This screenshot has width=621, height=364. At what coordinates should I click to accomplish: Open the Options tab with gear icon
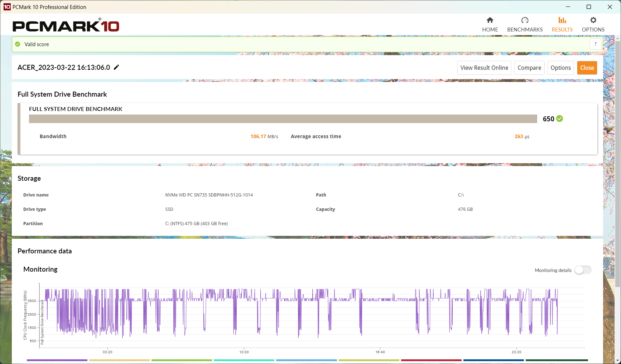593,24
